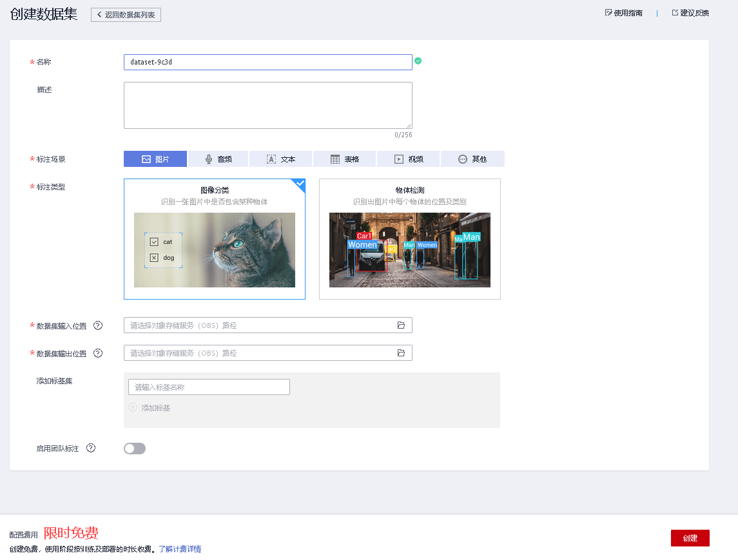Click the 返回数据集列表 back button
This screenshot has width=738, height=560.
pyautogui.click(x=126, y=15)
